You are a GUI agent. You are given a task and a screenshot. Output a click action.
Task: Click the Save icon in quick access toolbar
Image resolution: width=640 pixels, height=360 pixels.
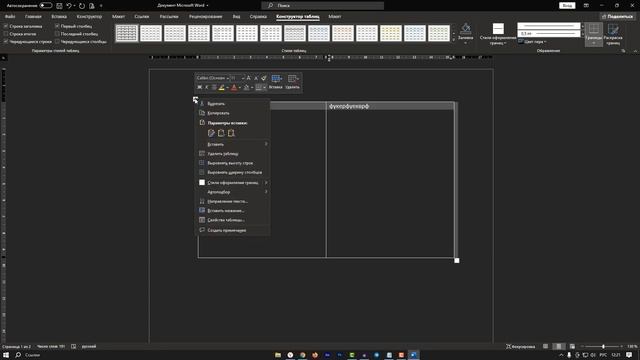59,6
